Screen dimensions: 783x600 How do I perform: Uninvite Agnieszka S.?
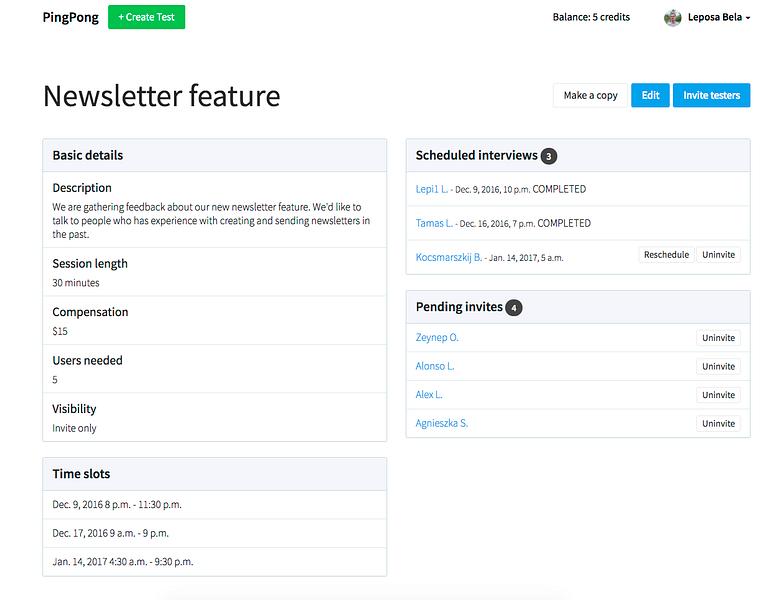pos(719,423)
